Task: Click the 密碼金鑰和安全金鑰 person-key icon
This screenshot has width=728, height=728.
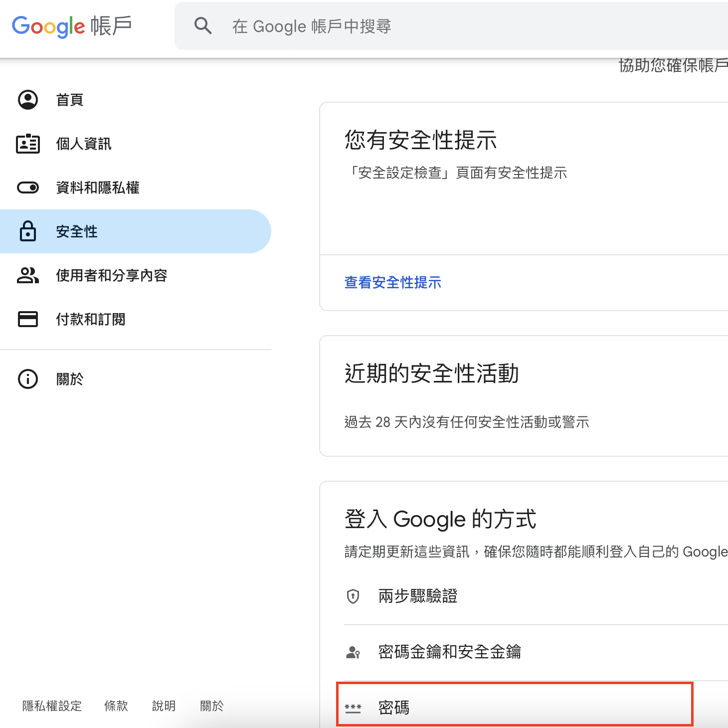Action: [353, 652]
